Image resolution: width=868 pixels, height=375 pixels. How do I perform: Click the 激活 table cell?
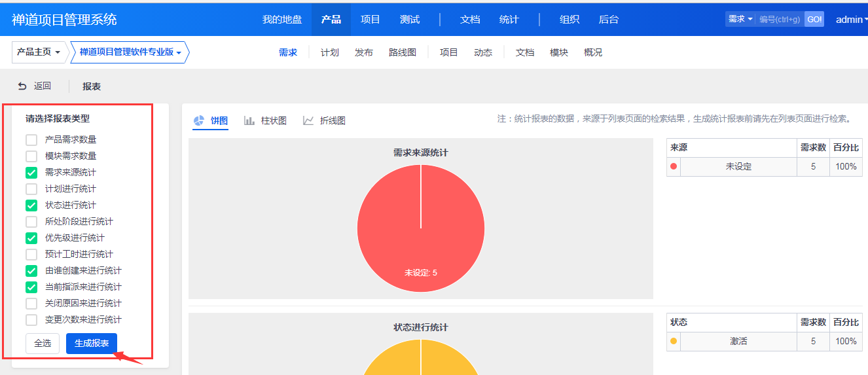coord(738,342)
